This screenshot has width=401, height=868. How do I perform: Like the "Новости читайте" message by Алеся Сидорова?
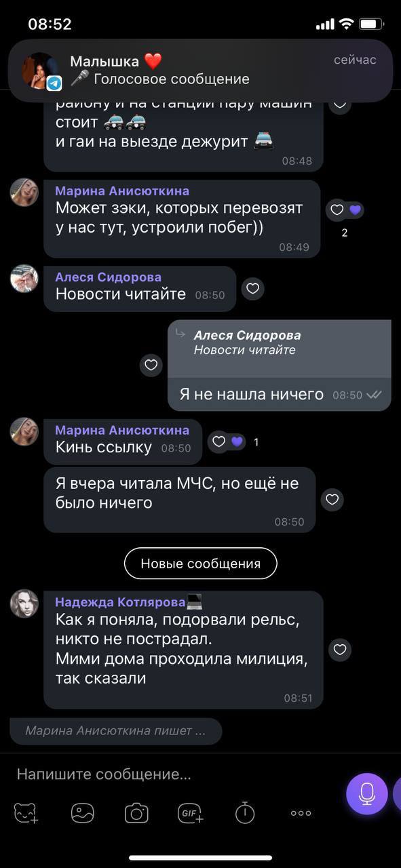252,289
